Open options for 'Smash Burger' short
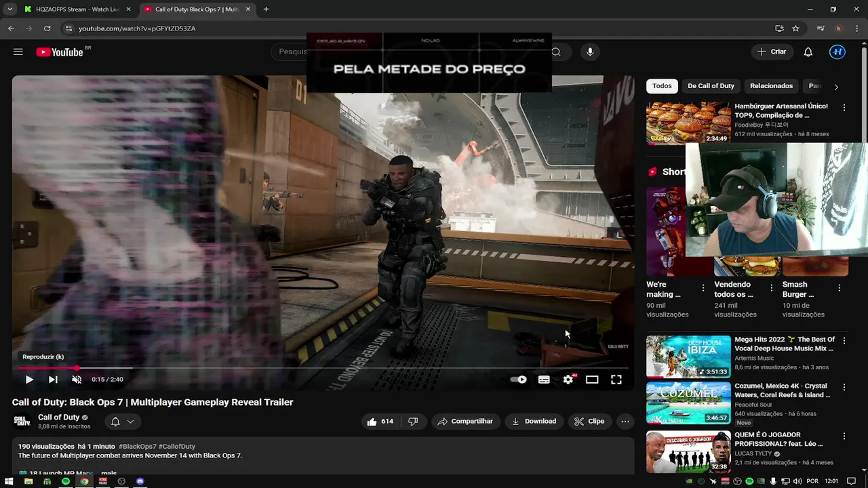The height and width of the screenshot is (488, 868). point(839,288)
